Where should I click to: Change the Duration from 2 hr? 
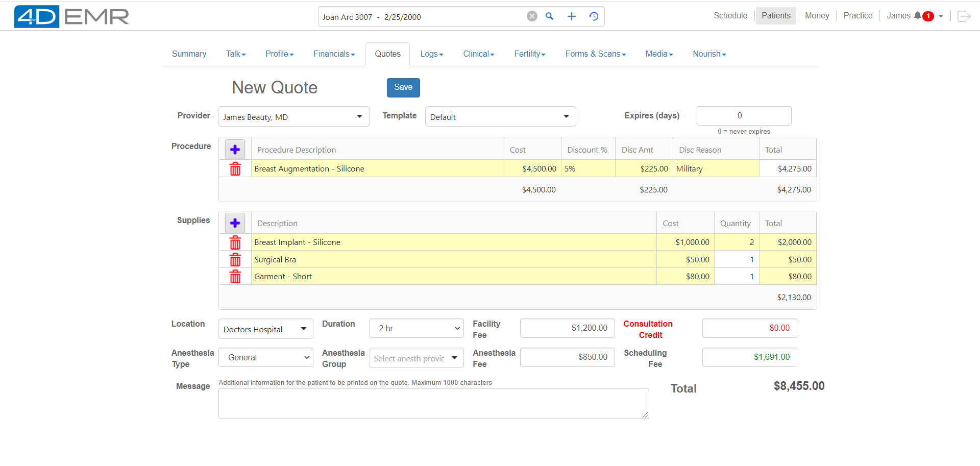point(416,328)
